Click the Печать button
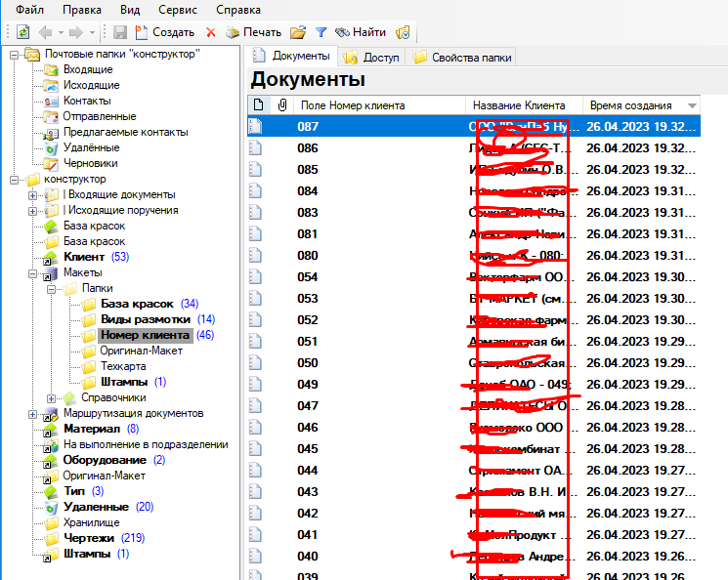The image size is (728, 580). pos(253,32)
